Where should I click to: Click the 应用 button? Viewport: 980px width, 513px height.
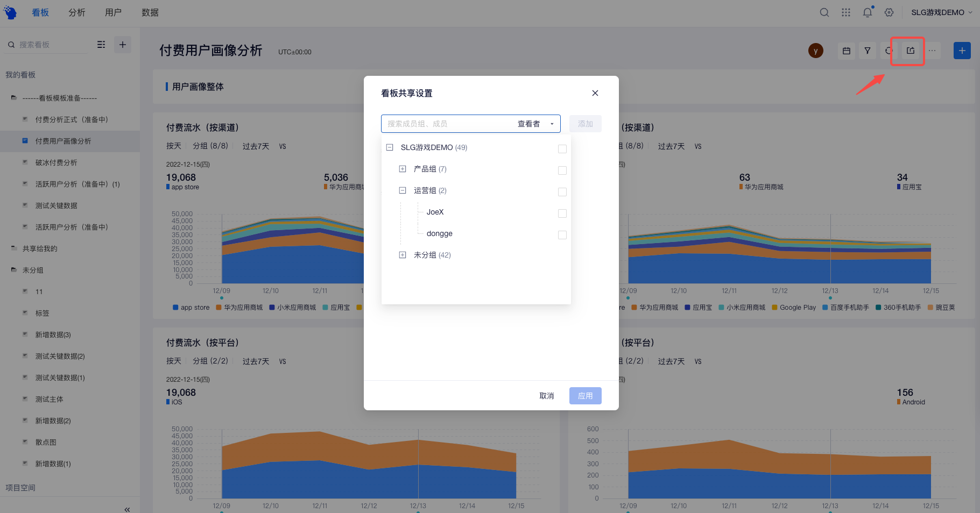[x=586, y=396]
